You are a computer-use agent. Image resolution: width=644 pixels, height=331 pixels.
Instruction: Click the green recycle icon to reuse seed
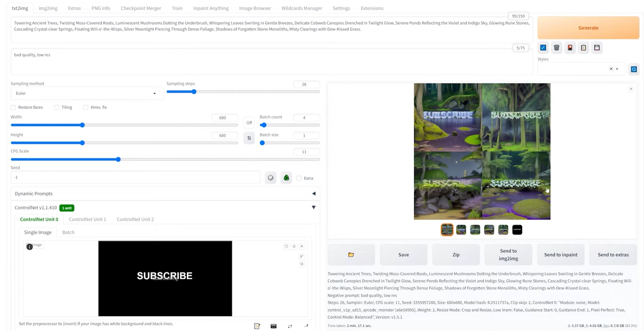[286, 178]
